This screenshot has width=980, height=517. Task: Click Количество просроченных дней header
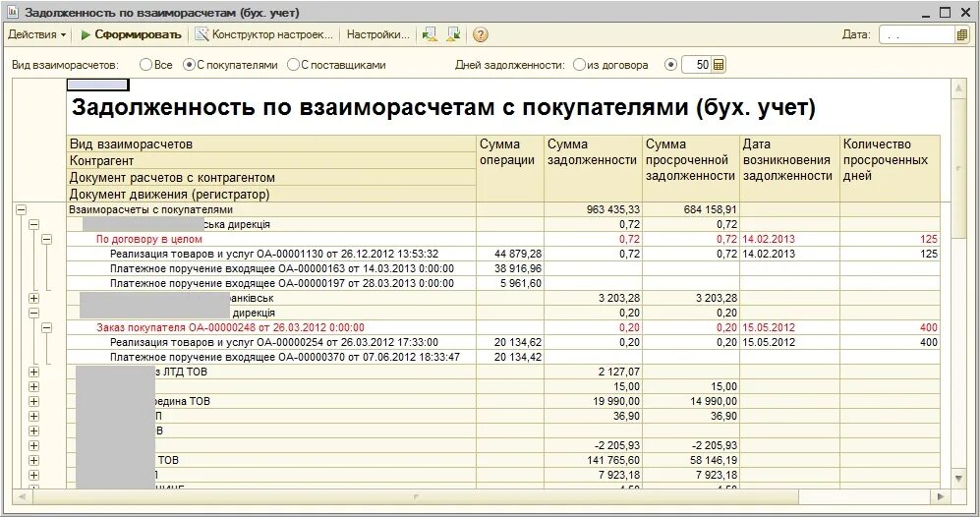(x=890, y=168)
